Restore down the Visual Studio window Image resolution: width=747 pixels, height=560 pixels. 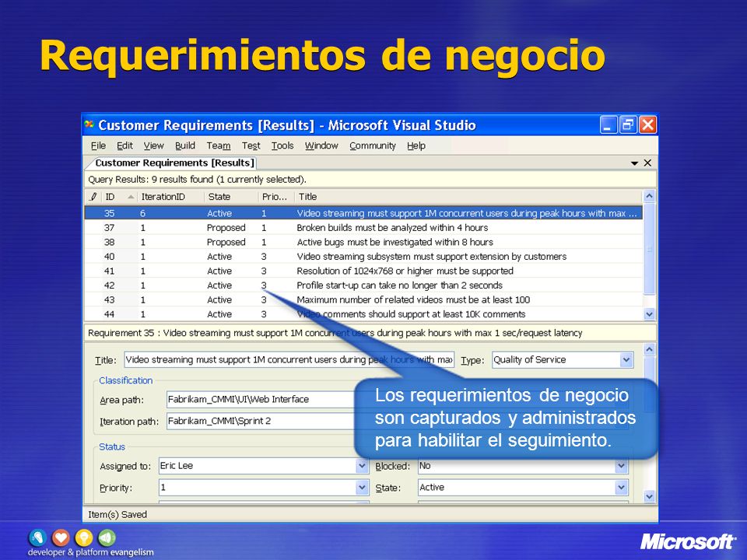[x=628, y=125]
